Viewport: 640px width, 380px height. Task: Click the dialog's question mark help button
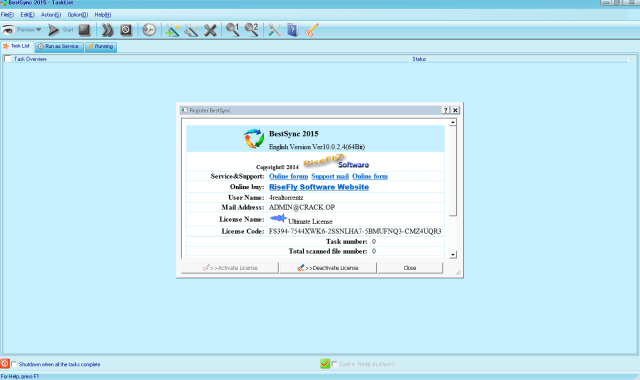point(446,110)
